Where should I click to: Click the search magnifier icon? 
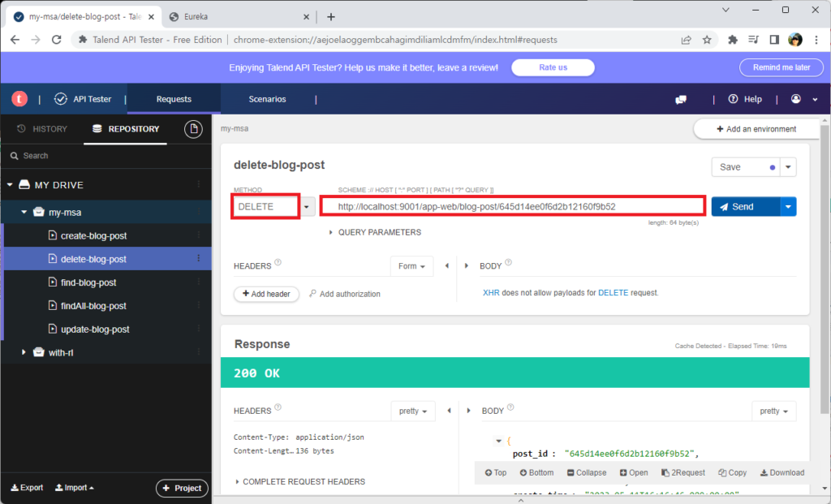click(x=15, y=156)
